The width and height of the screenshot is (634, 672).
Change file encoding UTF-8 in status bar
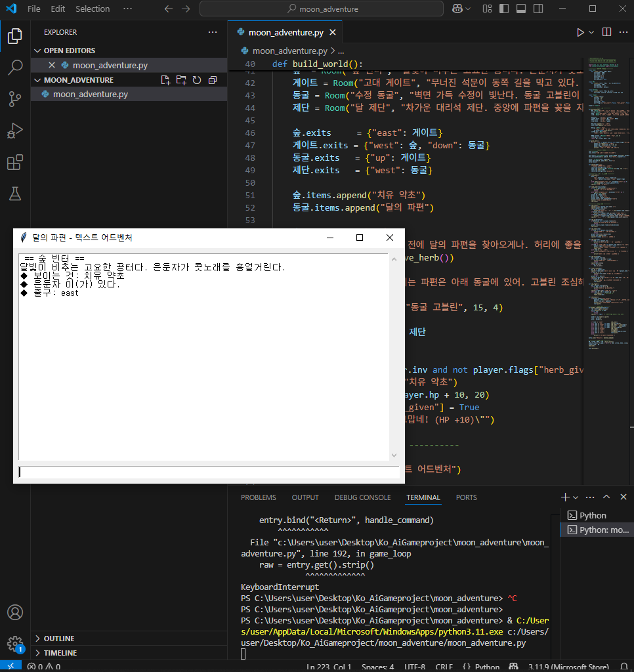click(x=415, y=667)
